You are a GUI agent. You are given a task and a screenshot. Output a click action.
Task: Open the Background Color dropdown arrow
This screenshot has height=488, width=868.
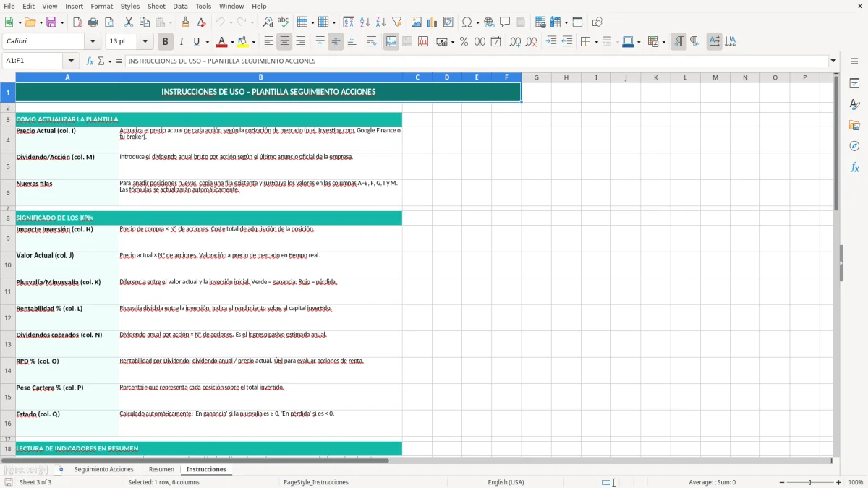point(253,42)
